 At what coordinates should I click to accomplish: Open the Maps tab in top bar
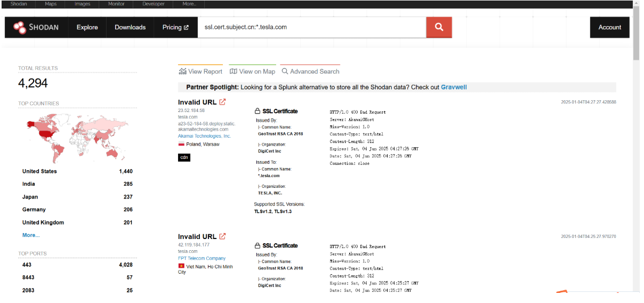pyautogui.click(x=51, y=4)
